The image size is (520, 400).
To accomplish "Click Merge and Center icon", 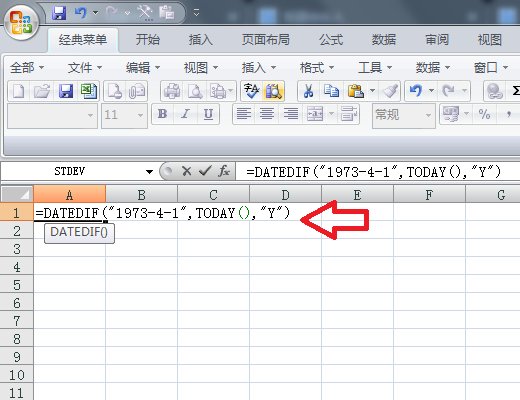I will click(x=315, y=114).
